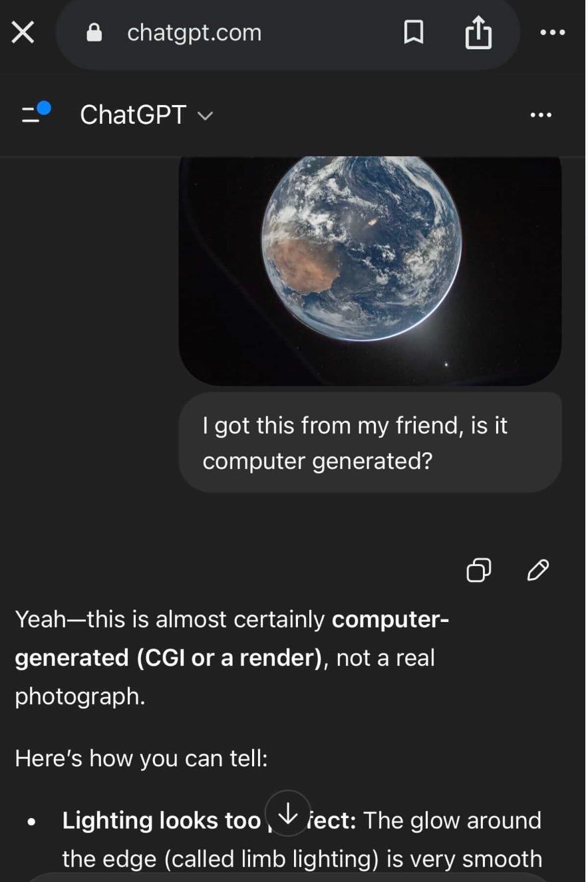Screen dimensions: 588x882
Task: Tap the "not a real photograph" response text
Action: click(225, 677)
